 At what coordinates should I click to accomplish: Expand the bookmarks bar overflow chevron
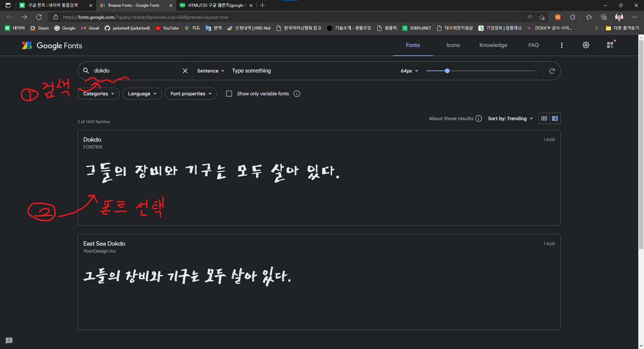596,28
